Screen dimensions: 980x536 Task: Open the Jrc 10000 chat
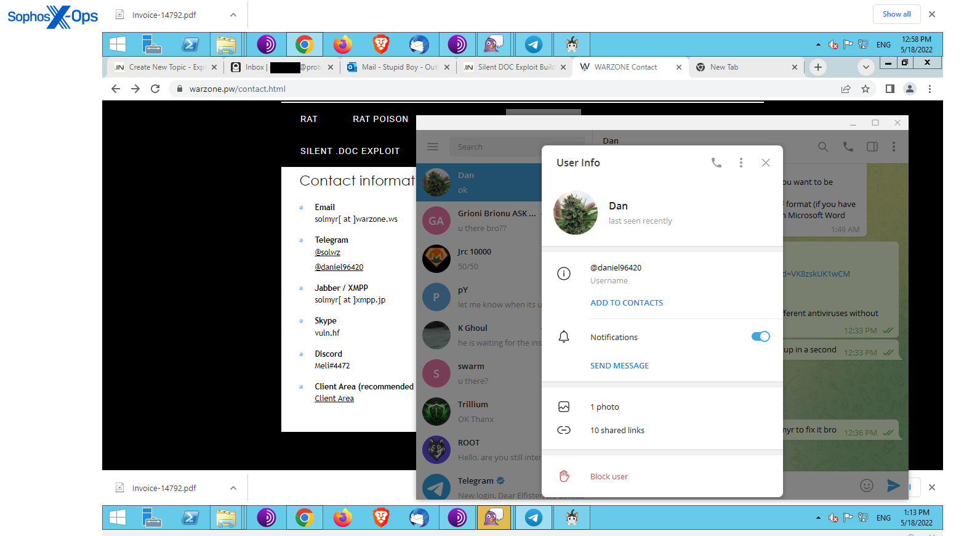coord(479,259)
